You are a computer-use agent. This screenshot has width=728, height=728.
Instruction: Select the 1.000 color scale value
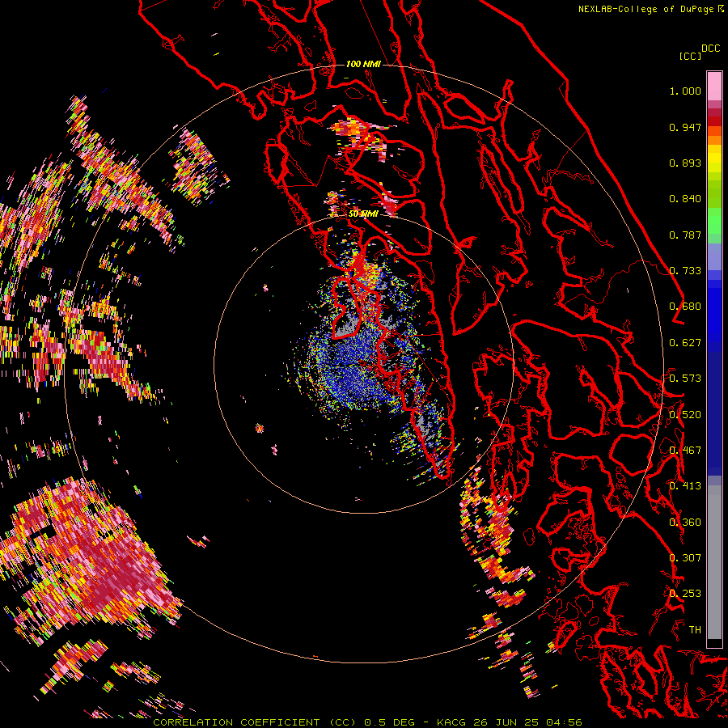click(685, 91)
